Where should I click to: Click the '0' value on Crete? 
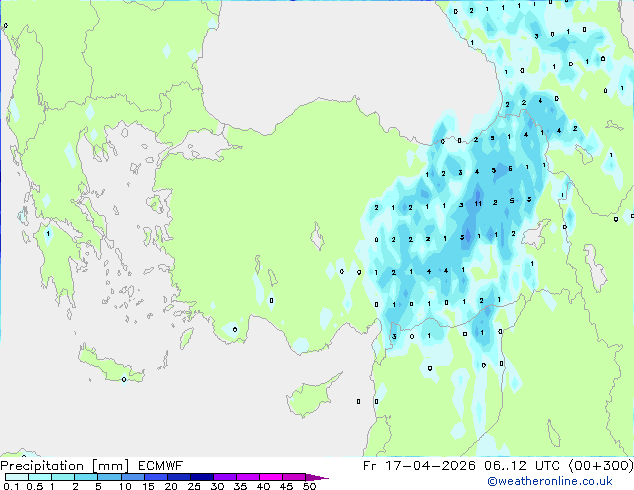(124, 379)
